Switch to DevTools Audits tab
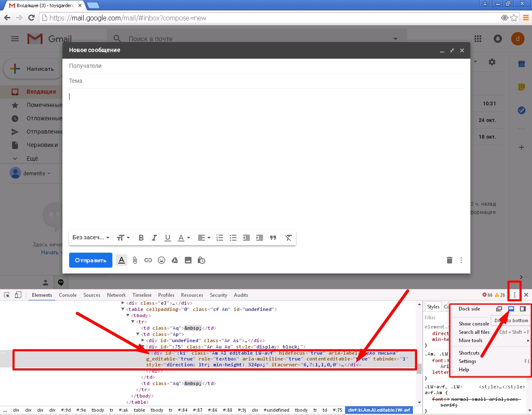The height and width of the screenshot is (415, 532). pos(241,295)
